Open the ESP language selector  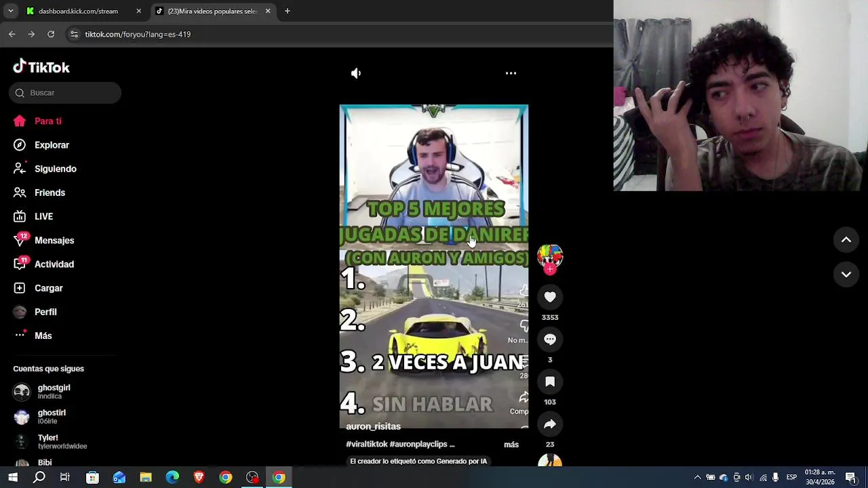pyautogui.click(x=791, y=477)
